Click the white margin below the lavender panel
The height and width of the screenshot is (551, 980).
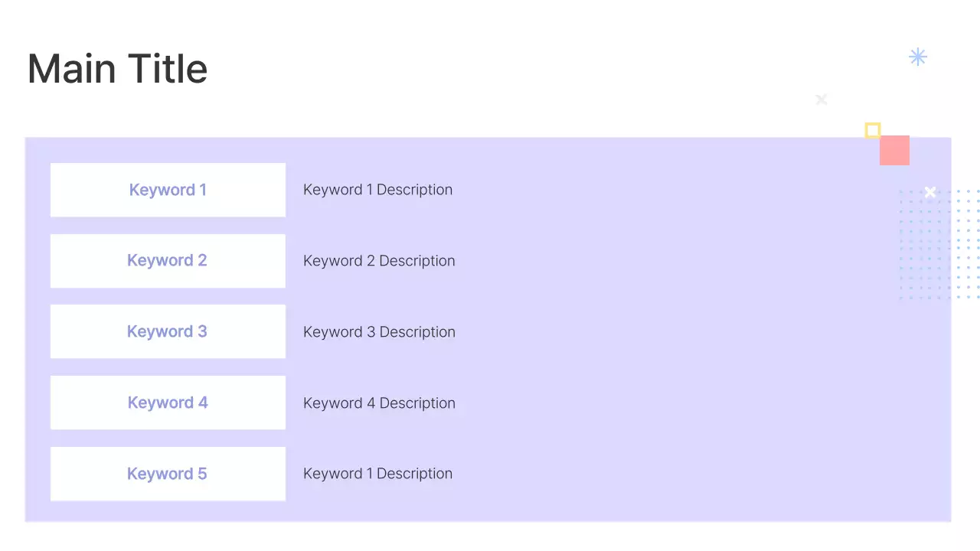tap(490, 537)
